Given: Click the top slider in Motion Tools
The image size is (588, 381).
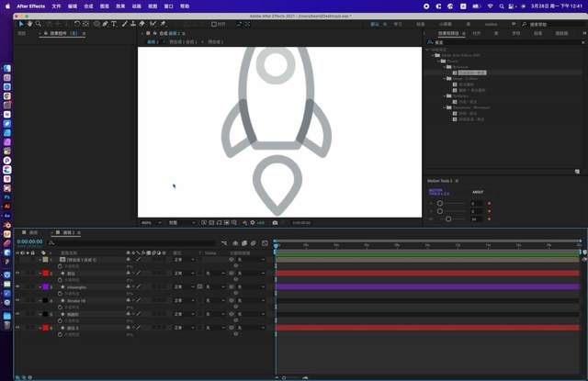Looking at the screenshot, I should (x=440, y=204).
